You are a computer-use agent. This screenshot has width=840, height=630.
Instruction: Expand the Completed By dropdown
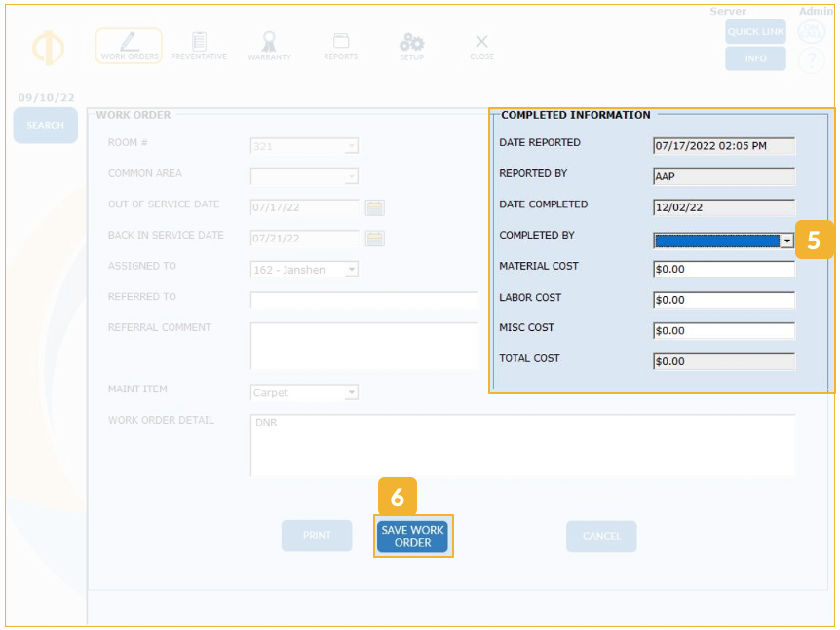[x=786, y=241]
